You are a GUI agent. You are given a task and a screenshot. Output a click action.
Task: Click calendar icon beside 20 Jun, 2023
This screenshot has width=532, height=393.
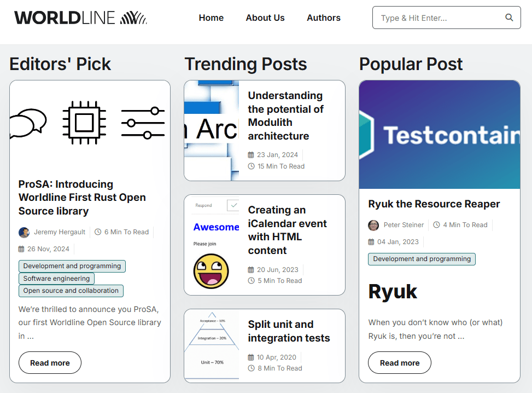tap(251, 270)
